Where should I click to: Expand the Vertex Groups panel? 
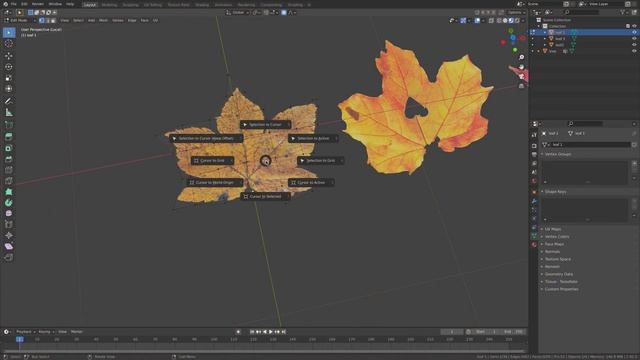pos(558,154)
